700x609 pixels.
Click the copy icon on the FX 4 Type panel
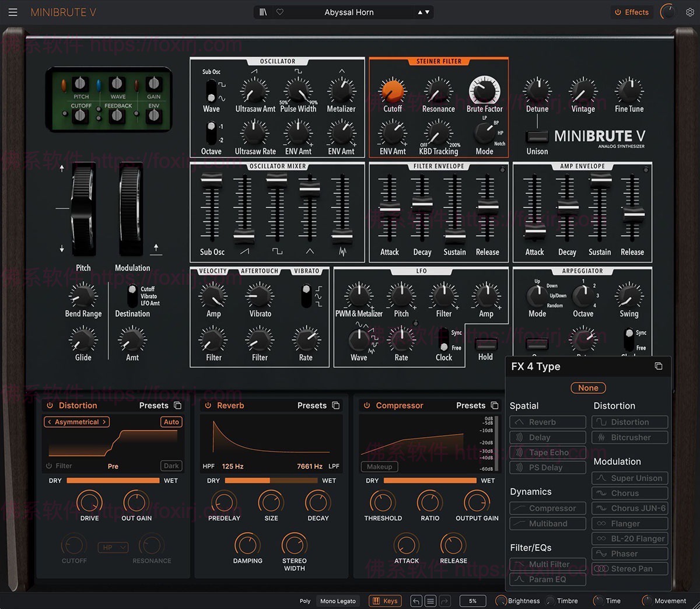659,366
